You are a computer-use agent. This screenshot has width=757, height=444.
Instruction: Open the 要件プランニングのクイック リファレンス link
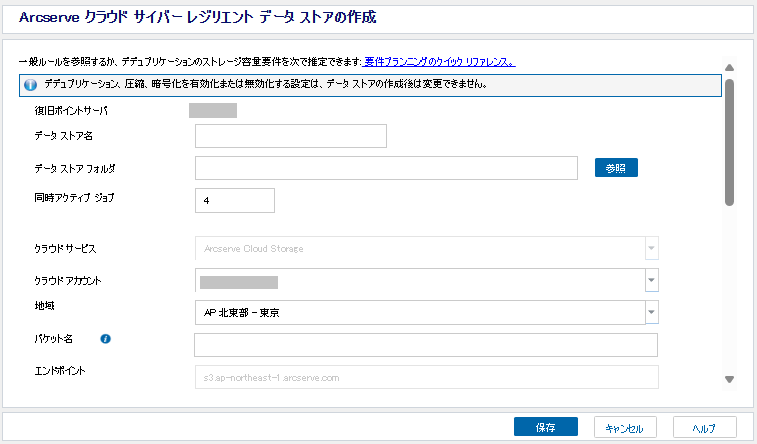coord(439,62)
